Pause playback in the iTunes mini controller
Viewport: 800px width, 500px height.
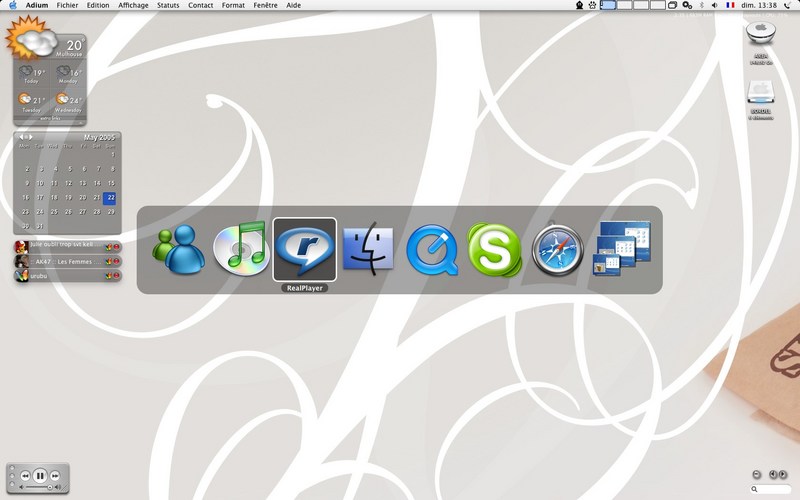40,475
